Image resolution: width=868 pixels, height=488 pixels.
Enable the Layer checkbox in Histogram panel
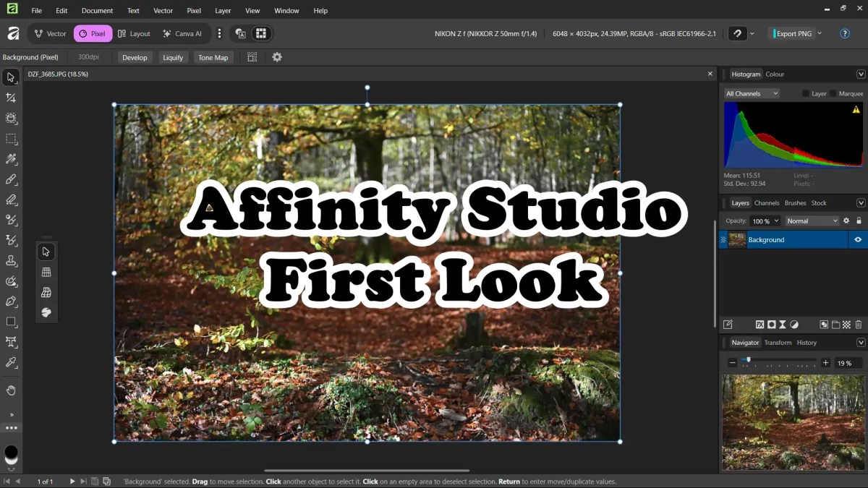[x=807, y=93]
